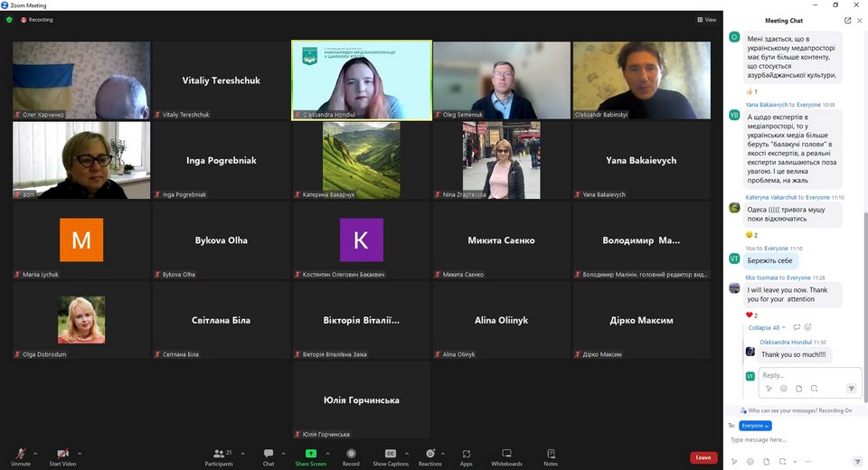Click the Share Screen button
Screen dimensions: 868x470
coord(310,456)
